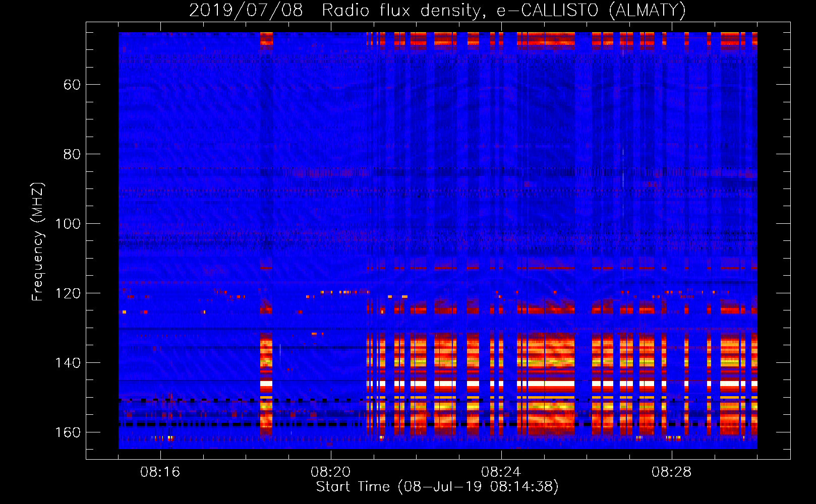The width and height of the screenshot is (816, 504).
Task: Click the 60 frequency tick label
Action: (72, 85)
